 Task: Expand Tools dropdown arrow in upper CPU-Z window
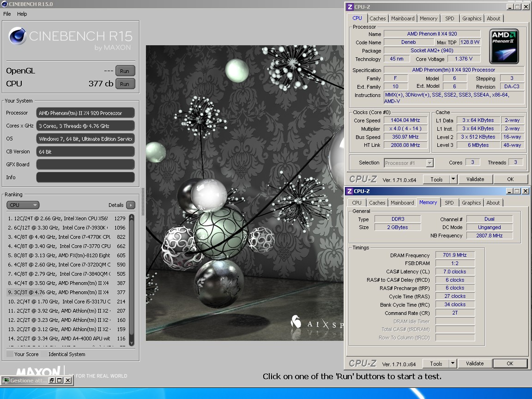click(453, 180)
